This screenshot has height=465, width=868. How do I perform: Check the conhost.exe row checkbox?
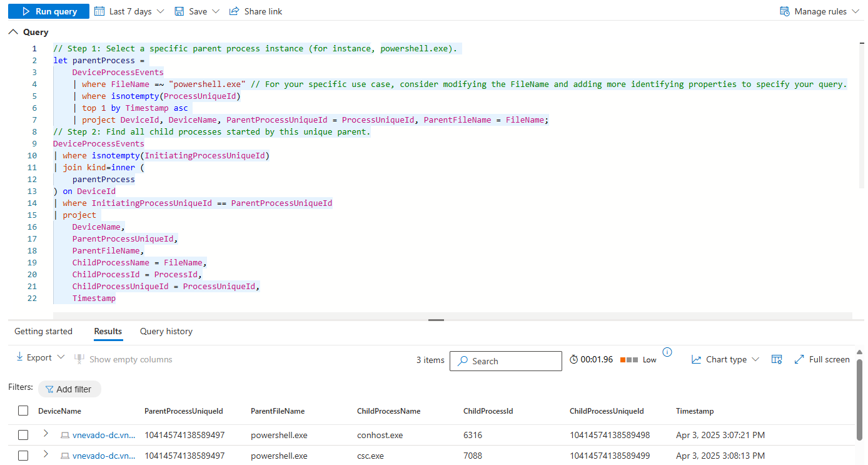(23, 435)
